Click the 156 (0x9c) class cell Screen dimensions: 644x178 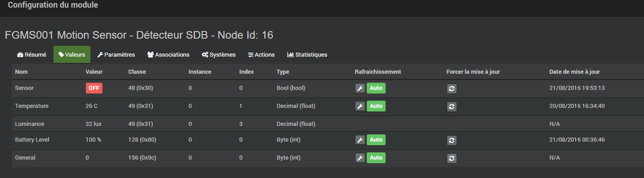coord(142,158)
